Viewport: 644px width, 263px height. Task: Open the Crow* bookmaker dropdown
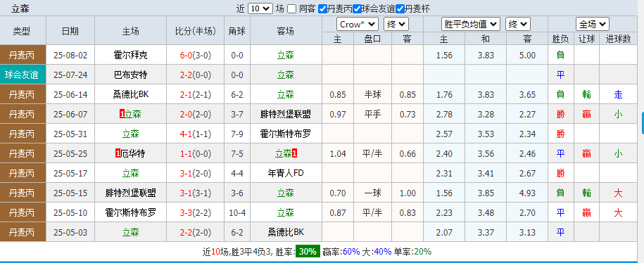358,24
